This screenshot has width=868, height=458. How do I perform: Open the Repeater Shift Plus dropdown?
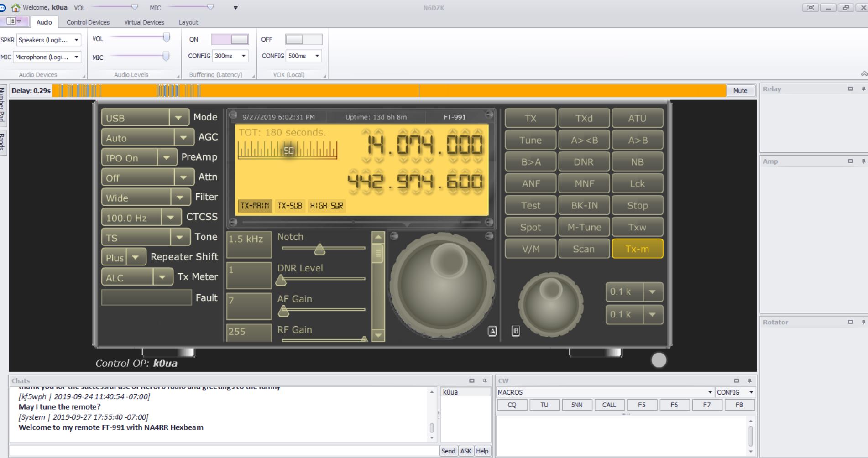[136, 257]
